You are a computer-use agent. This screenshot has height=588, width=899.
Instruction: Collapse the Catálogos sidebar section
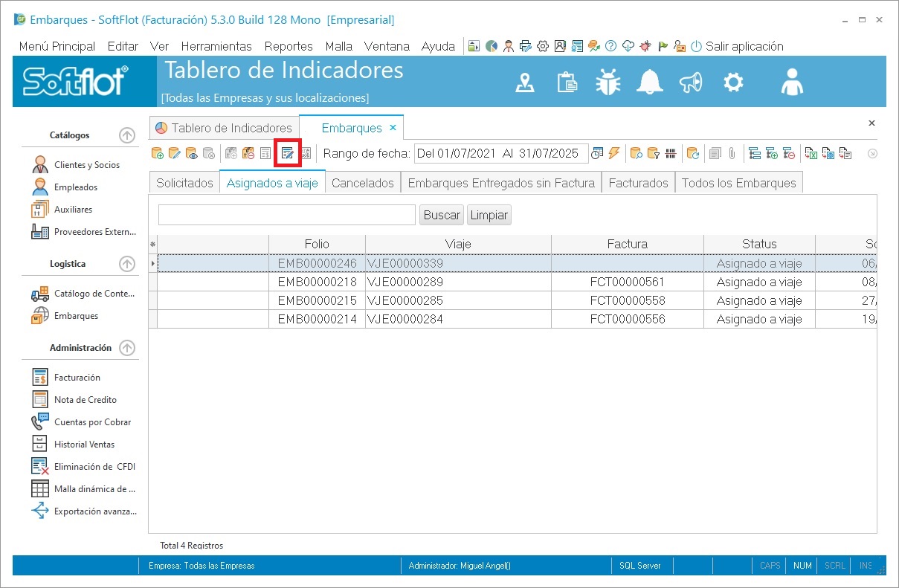click(127, 135)
